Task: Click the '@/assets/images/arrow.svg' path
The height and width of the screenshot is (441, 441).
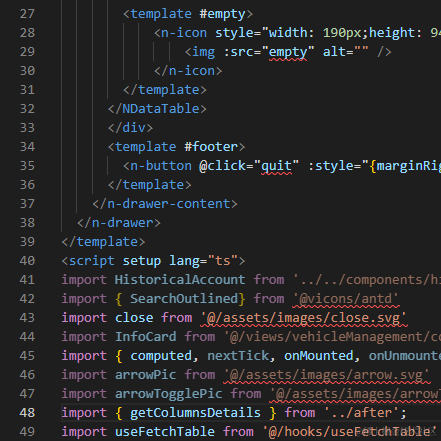Action: click(326, 375)
